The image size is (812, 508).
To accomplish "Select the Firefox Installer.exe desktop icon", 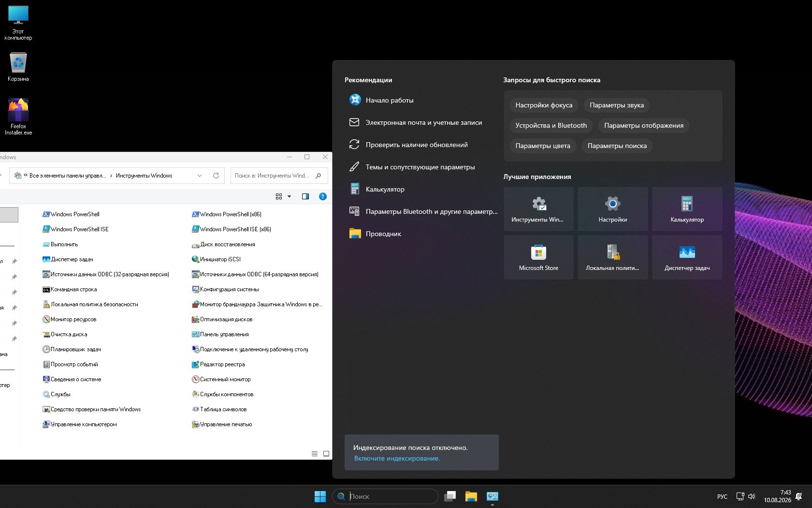I will [18, 117].
